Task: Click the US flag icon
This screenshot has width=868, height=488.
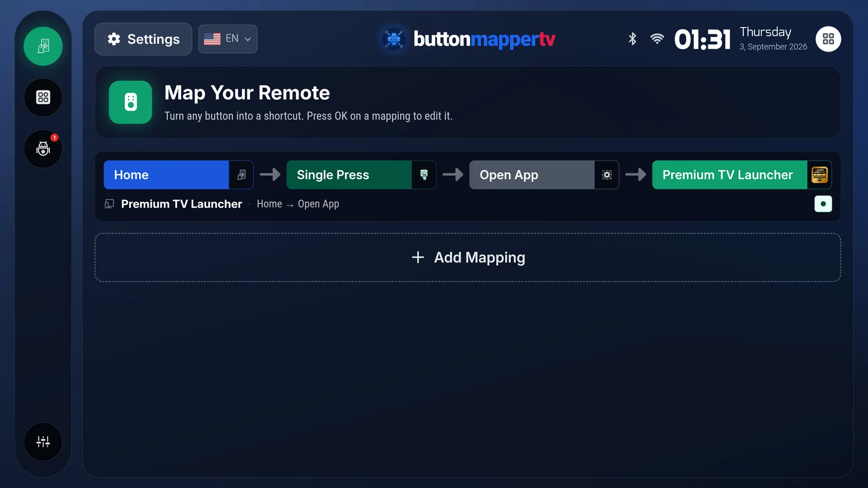Action: click(212, 39)
